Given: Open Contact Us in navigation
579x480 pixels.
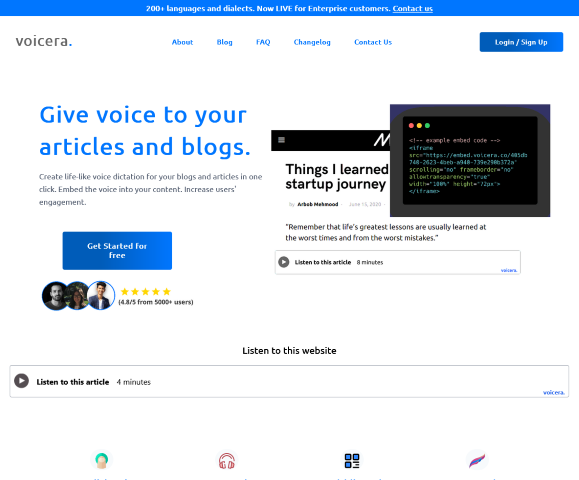Looking at the screenshot, I should (x=373, y=42).
